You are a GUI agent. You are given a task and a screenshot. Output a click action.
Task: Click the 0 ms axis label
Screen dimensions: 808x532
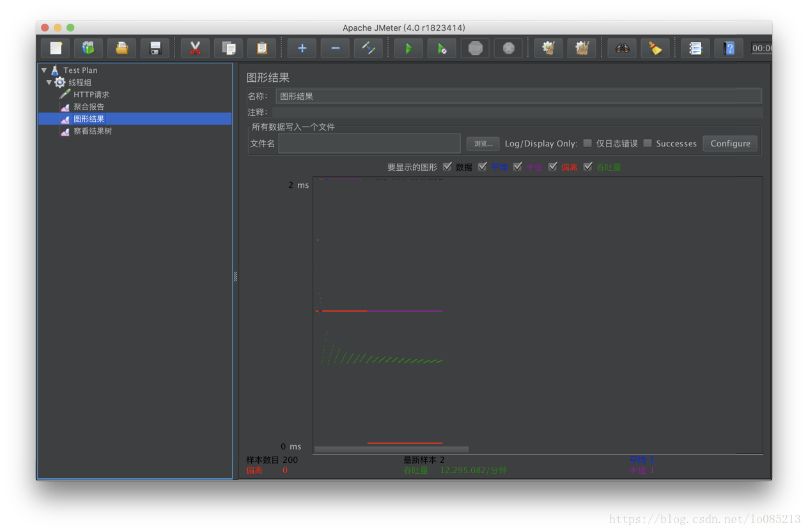[291, 447]
